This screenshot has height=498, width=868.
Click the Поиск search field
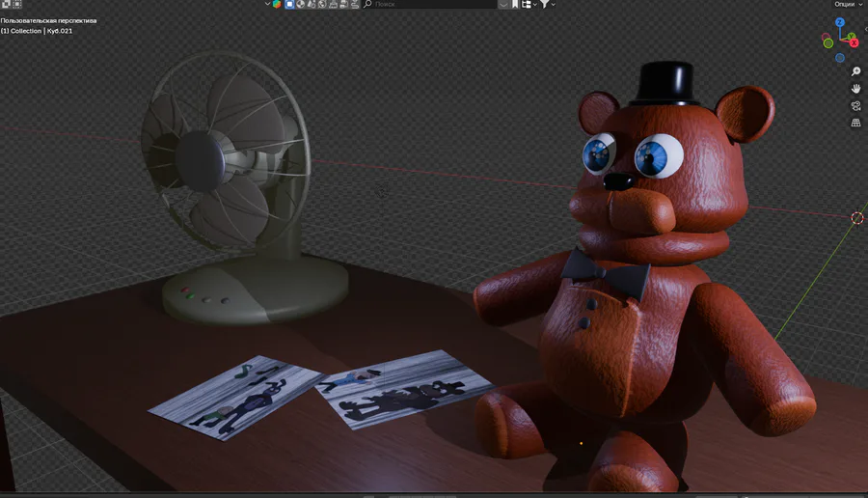pyautogui.click(x=429, y=4)
